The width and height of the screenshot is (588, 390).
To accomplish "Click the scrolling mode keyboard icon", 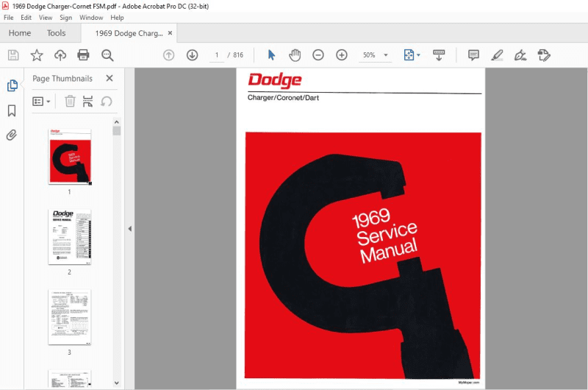I will point(439,55).
